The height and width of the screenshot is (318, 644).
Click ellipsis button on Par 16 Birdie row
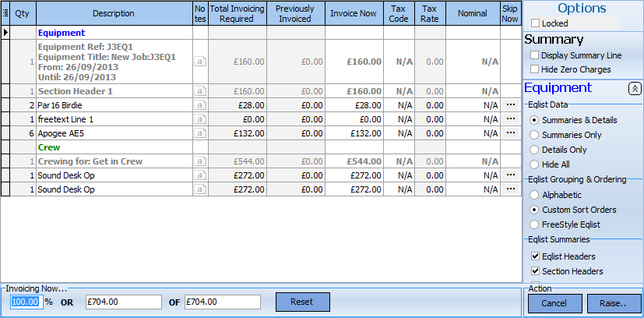511,104
